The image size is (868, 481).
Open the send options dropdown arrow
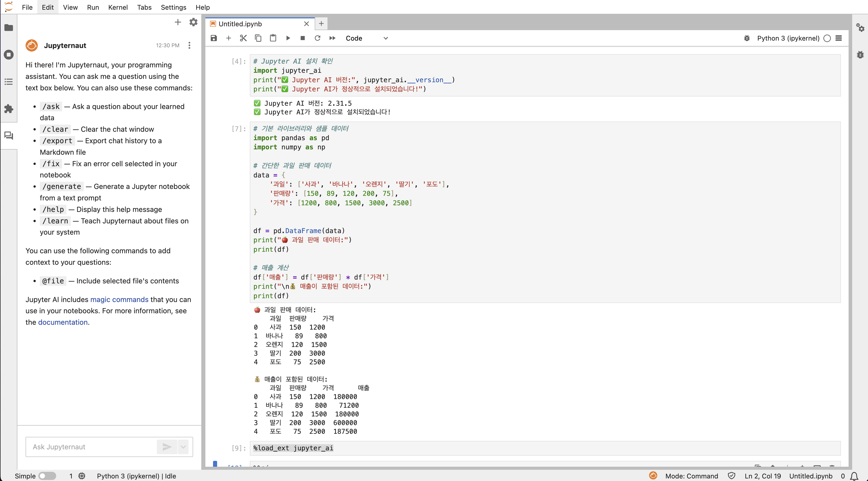click(183, 447)
